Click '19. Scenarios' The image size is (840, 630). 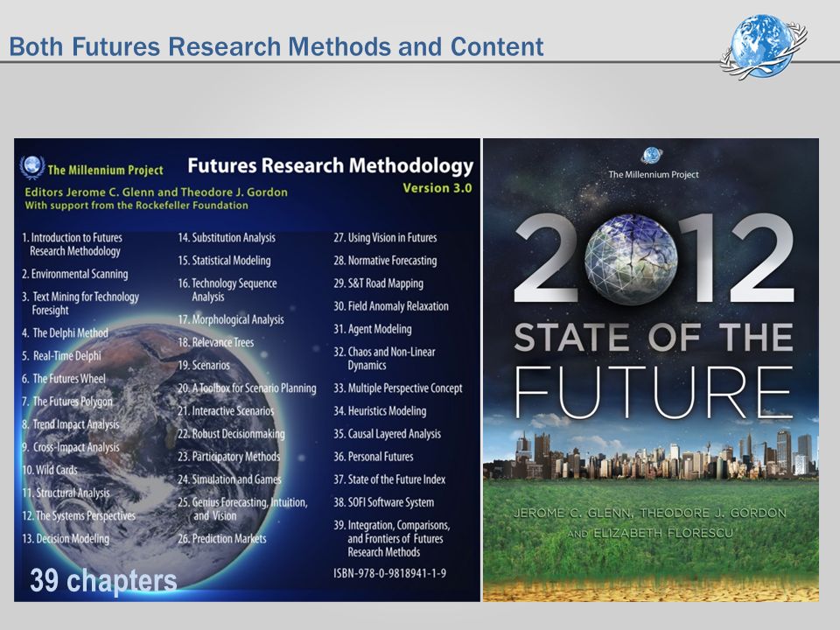point(204,366)
